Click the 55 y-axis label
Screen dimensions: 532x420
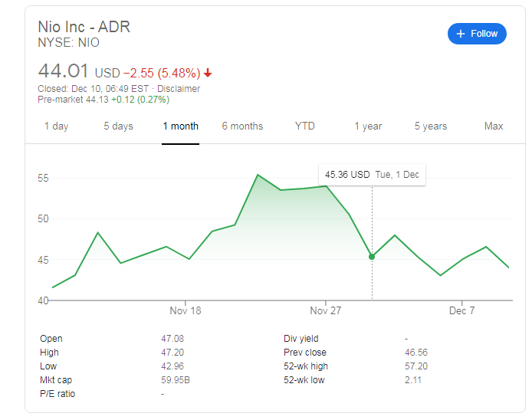pos(43,178)
